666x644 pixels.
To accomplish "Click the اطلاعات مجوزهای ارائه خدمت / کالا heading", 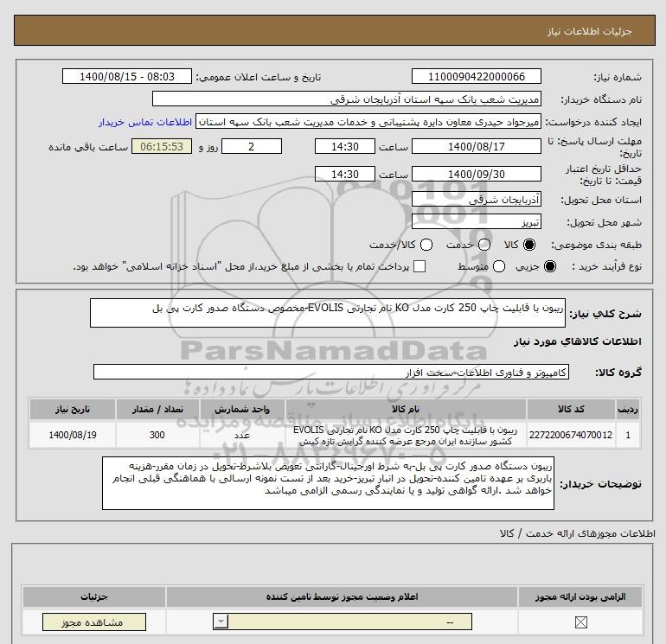I will coord(577,533).
